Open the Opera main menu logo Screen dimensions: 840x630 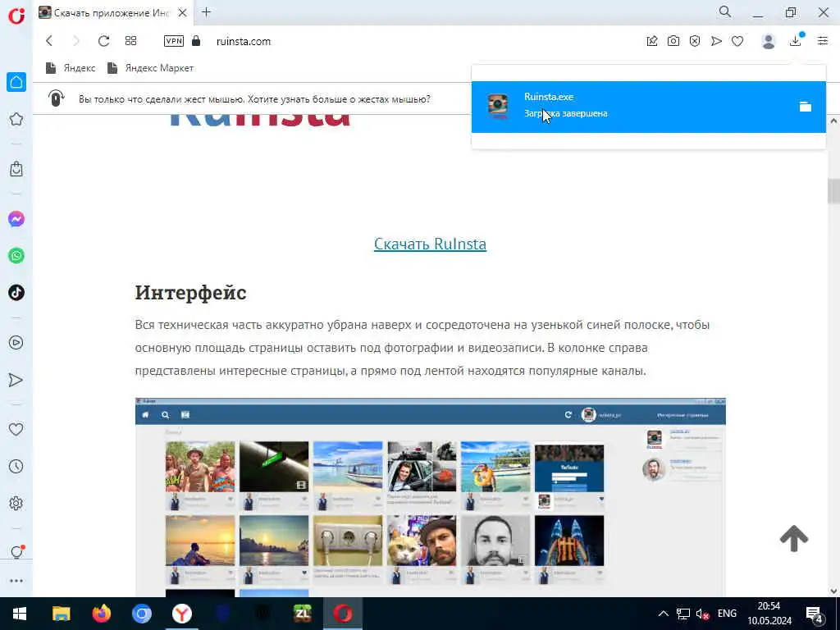click(x=16, y=15)
